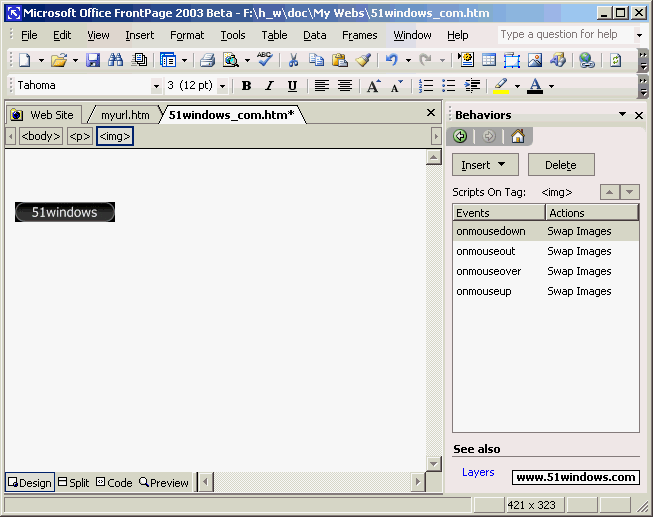Click the Format Painter brush icon
This screenshot has width=653, height=517.
pos(363,61)
